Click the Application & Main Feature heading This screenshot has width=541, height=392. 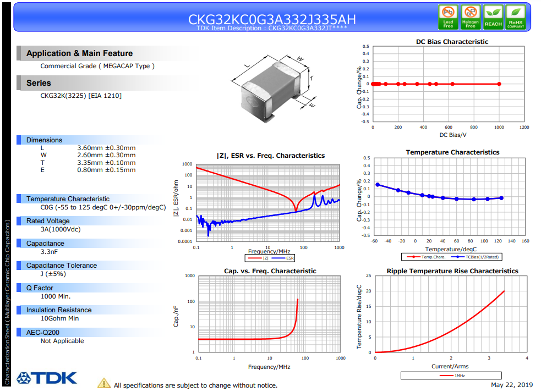[x=79, y=53]
